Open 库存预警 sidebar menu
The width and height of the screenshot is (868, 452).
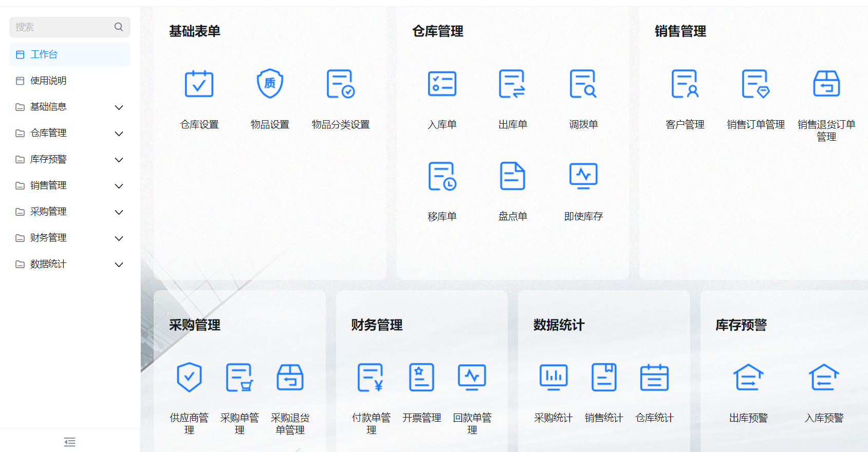70,159
